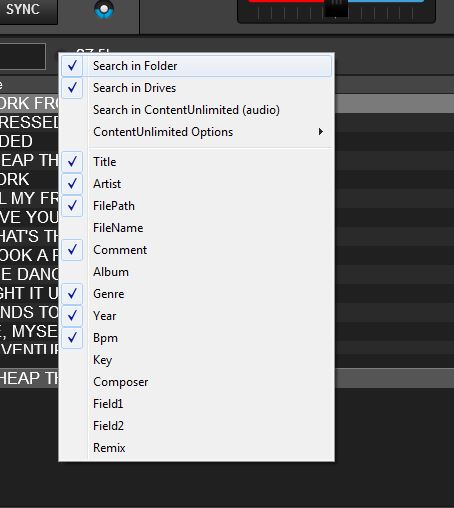Click the blue disc icon near SYNC
Screen dimensions: 454x508
pos(104,9)
